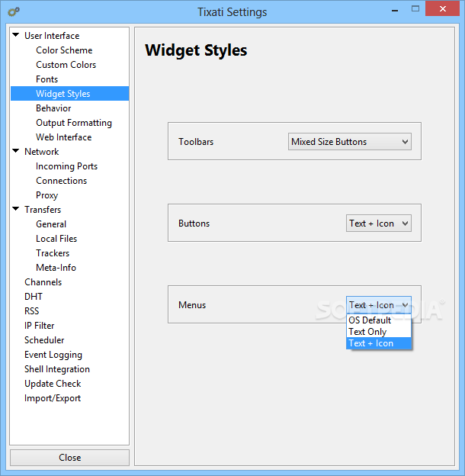Viewport: 465px width, 476px height.
Task: Open DHT settings
Action: (x=34, y=297)
